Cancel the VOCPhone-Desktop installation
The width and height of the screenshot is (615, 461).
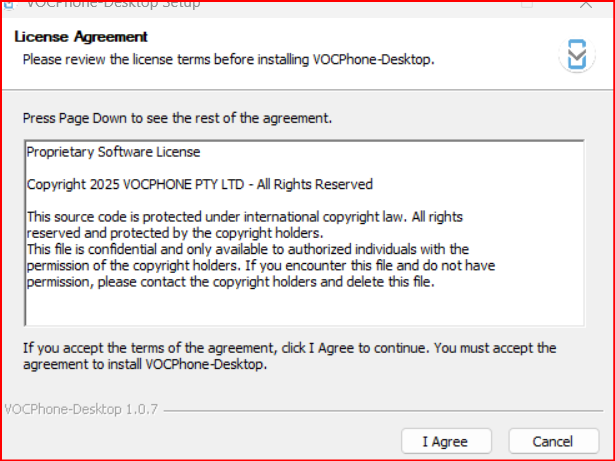coord(554,441)
